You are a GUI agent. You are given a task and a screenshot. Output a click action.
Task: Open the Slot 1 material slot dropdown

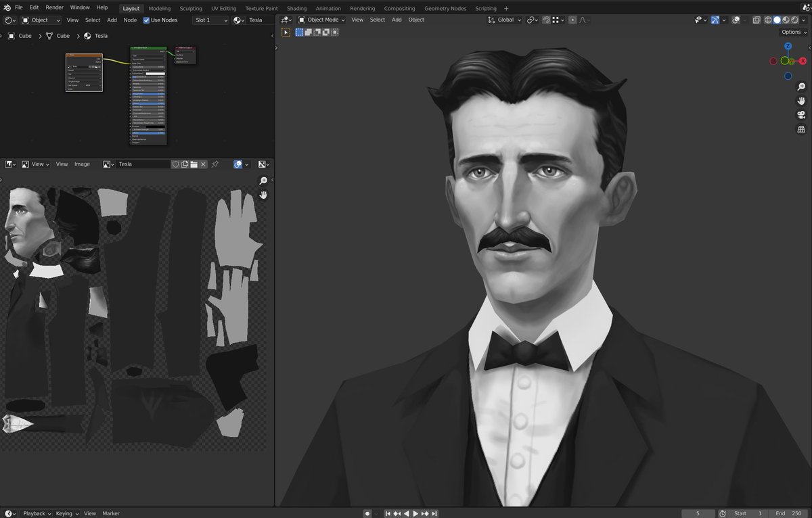pos(210,20)
